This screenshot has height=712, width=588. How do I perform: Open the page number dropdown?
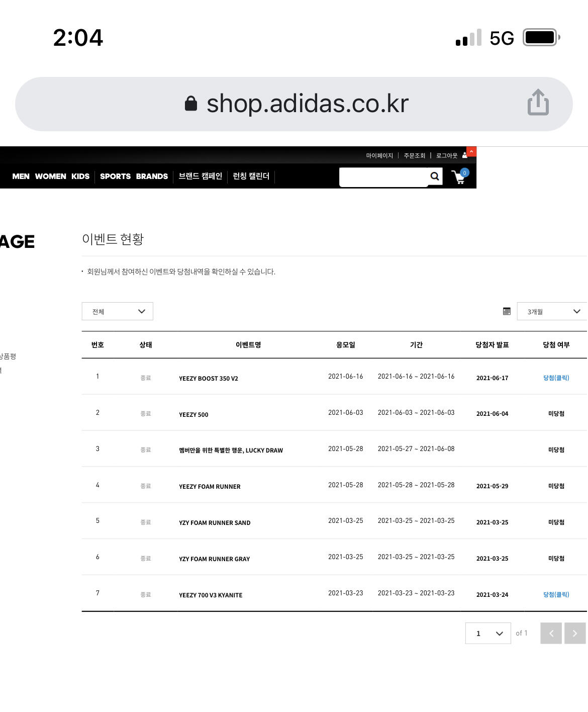coord(488,633)
